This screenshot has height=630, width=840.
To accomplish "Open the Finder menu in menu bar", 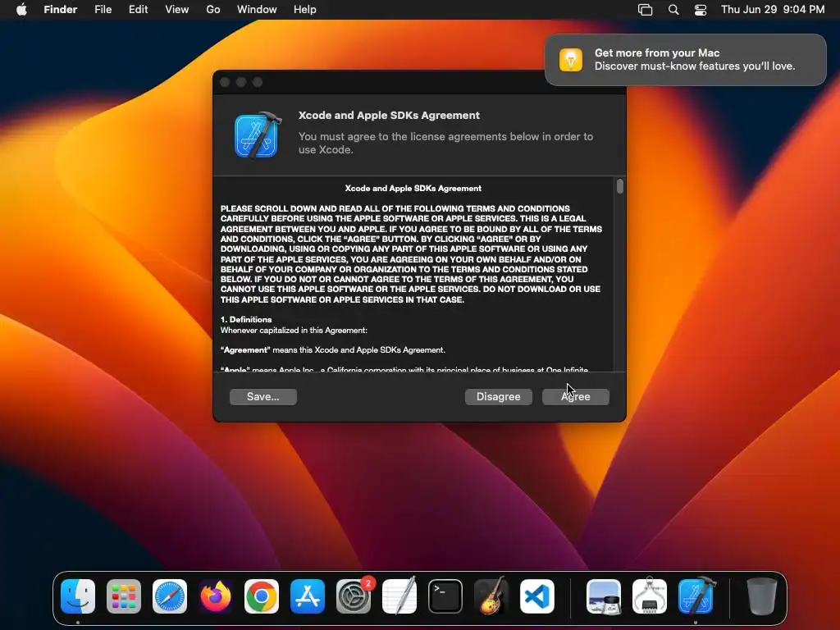I will point(61,10).
